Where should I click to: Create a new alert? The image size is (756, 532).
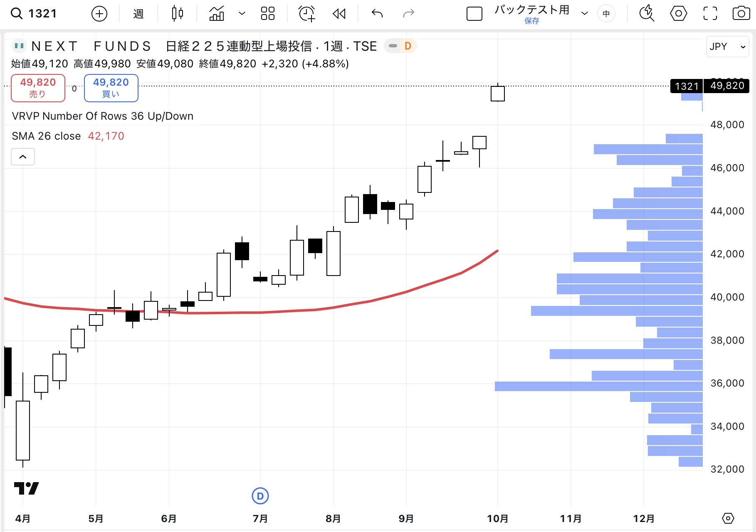pyautogui.click(x=307, y=14)
